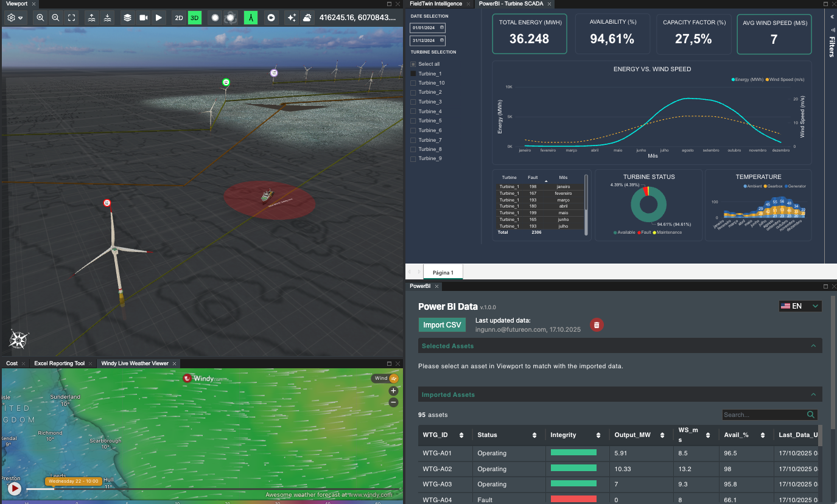The width and height of the screenshot is (837, 504).
Task: Check the Turbine_3 checkbox
Action: pyautogui.click(x=413, y=102)
